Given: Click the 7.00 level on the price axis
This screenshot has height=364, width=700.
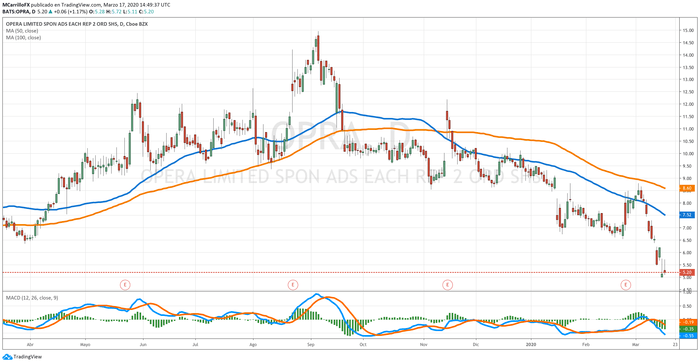Looking at the screenshot, I should pyautogui.click(x=688, y=228).
